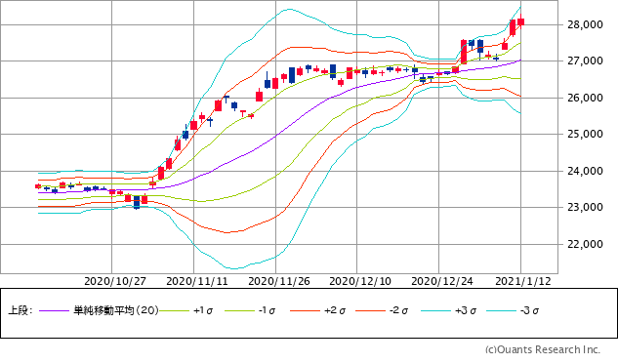Image resolution: width=618 pixels, height=364 pixels.
Task: Click the Quants Research Inc. copyright text
Action: click(x=542, y=349)
